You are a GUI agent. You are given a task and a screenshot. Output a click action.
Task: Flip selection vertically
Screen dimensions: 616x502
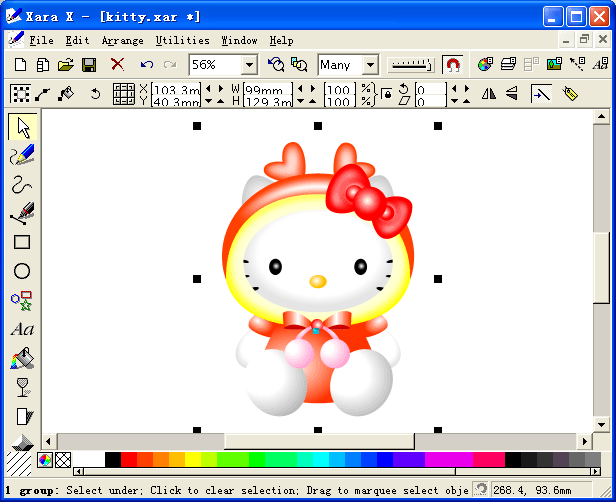(512, 94)
